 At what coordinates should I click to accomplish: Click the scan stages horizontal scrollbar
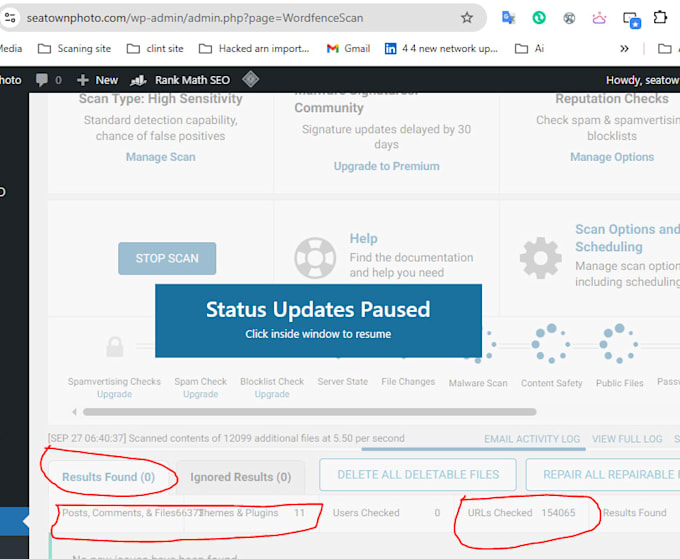(310, 412)
